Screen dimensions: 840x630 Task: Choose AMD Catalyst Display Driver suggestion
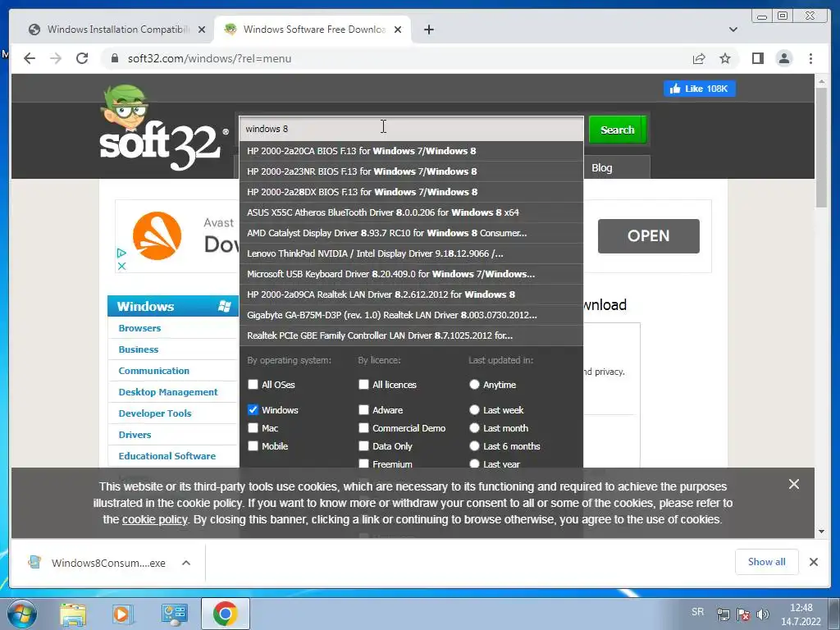pos(412,233)
